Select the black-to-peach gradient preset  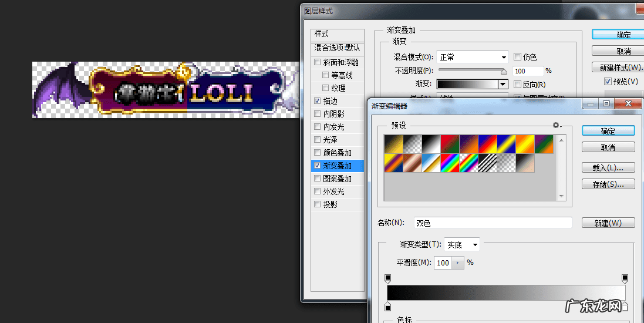click(526, 163)
